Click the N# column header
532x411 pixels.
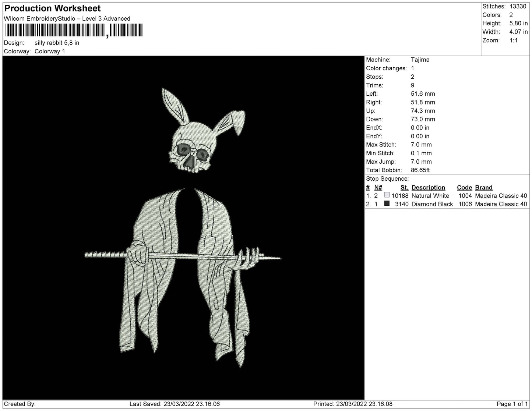click(x=378, y=187)
